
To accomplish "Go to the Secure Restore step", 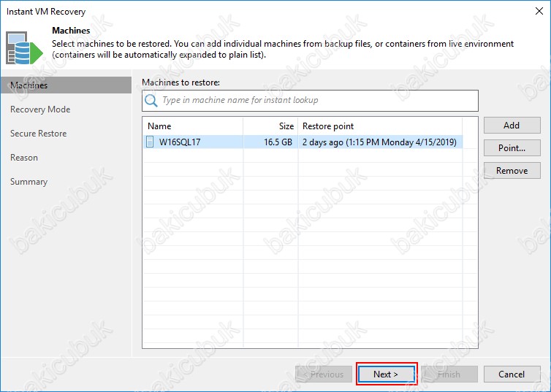I will (x=38, y=134).
